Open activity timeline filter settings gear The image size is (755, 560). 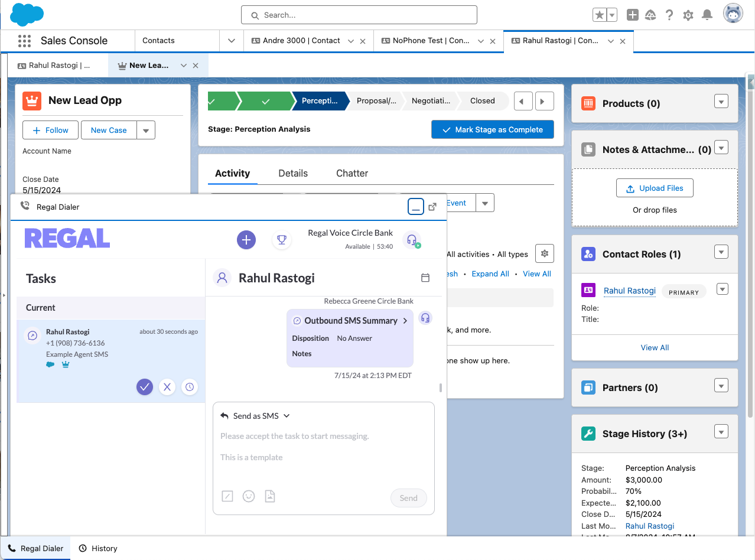pyautogui.click(x=545, y=253)
